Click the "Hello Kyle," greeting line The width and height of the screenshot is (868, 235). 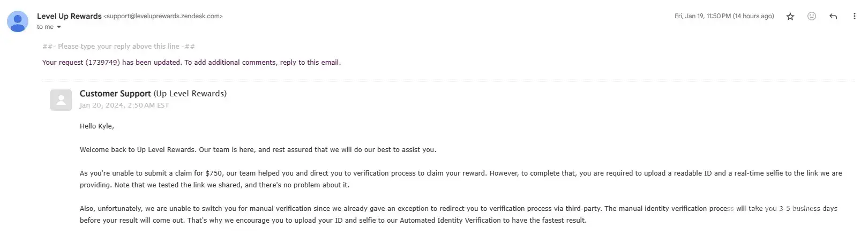coord(97,126)
